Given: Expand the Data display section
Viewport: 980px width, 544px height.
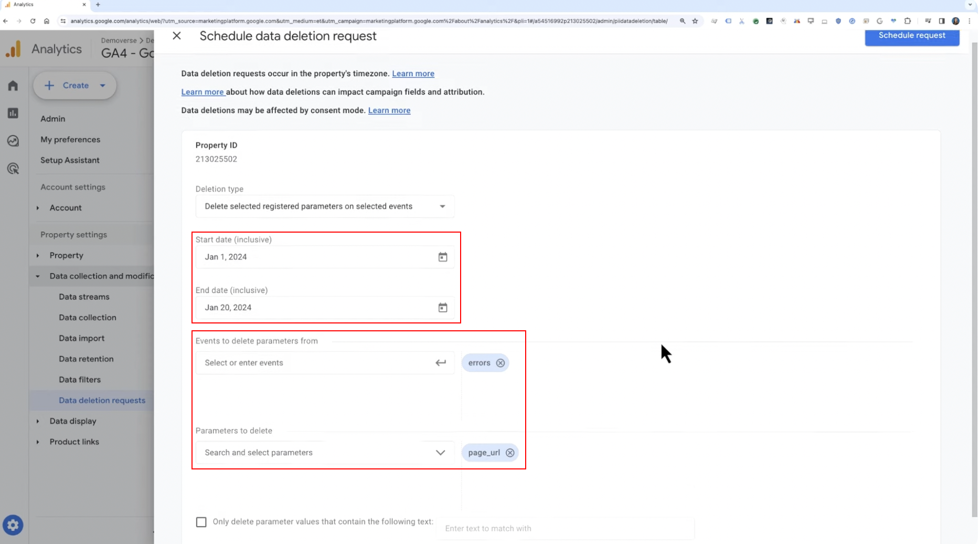Looking at the screenshot, I should click(x=73, y=422).
